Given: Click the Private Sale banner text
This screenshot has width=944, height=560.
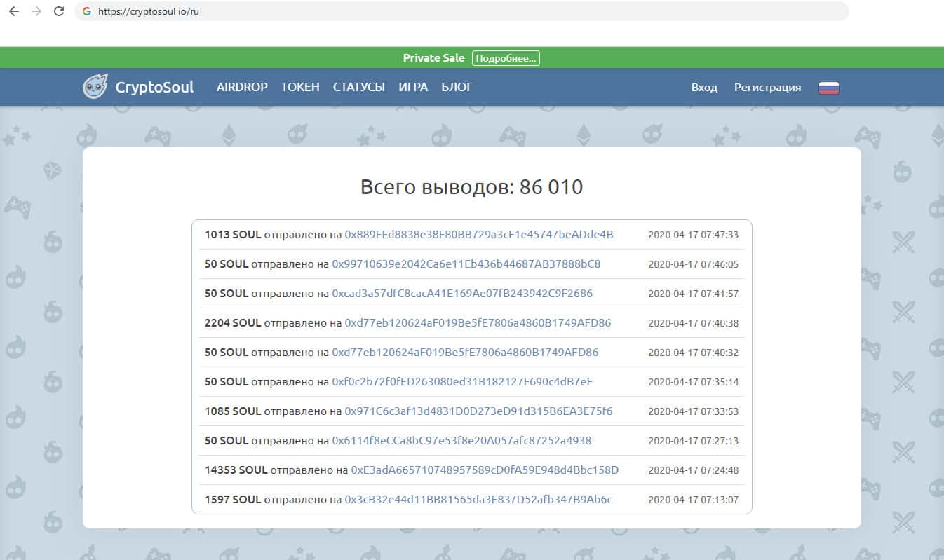Looking at the screenshot, I should (x=433, y=58).
